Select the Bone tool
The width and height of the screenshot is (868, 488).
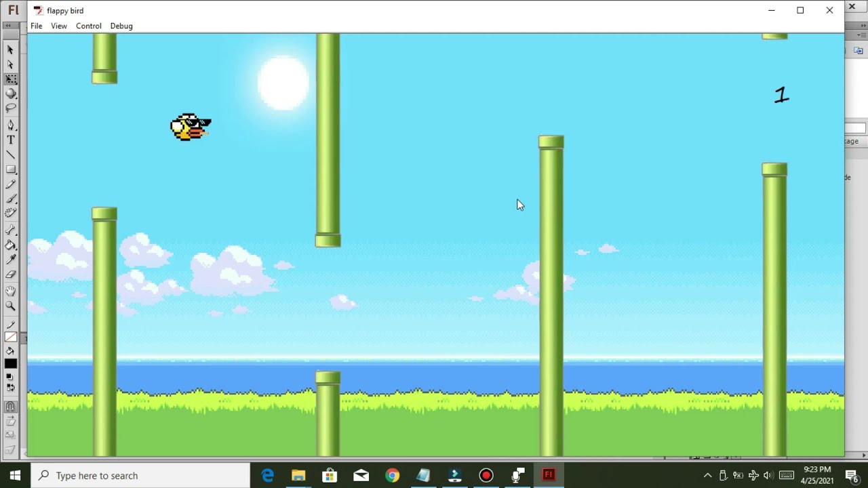(x=10, y=230)
